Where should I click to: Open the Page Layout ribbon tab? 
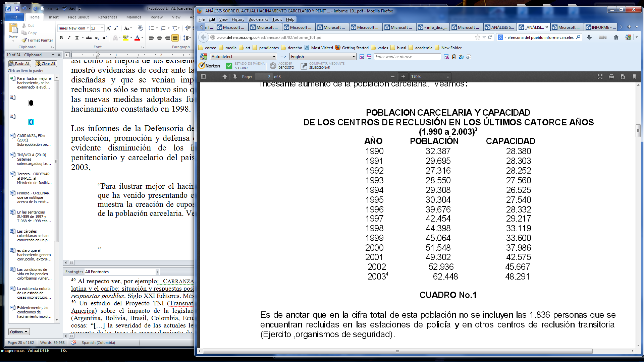click(78, 17)
